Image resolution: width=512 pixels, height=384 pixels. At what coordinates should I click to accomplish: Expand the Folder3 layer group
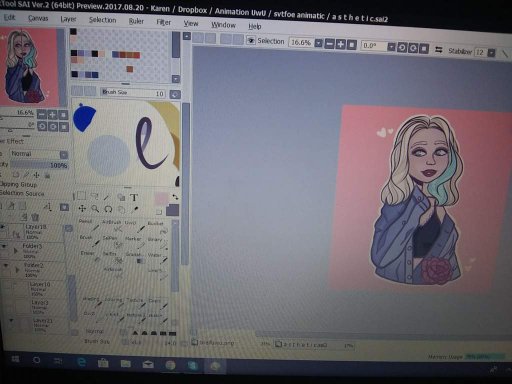pyautogui.click(x=15, y=250)
